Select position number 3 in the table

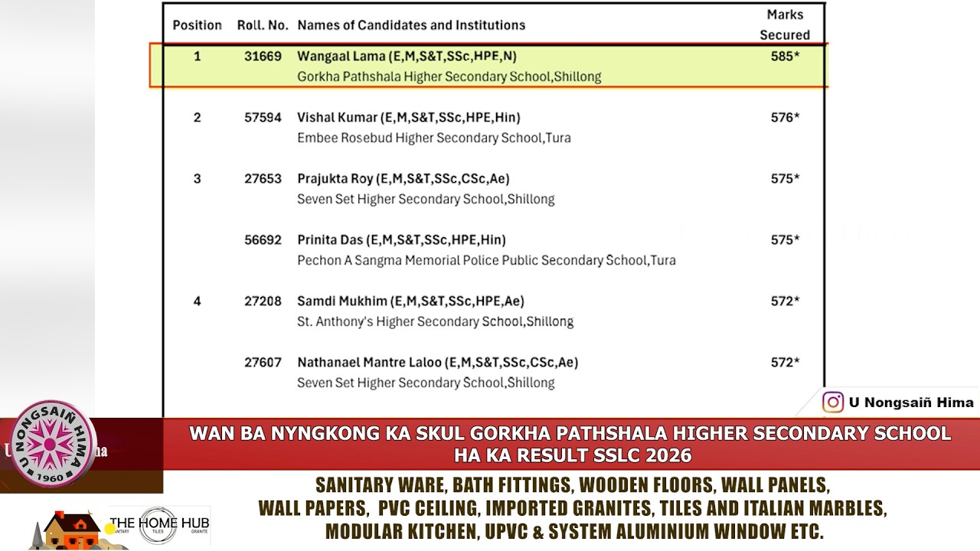pyautogui.click(x=197, y=178)
